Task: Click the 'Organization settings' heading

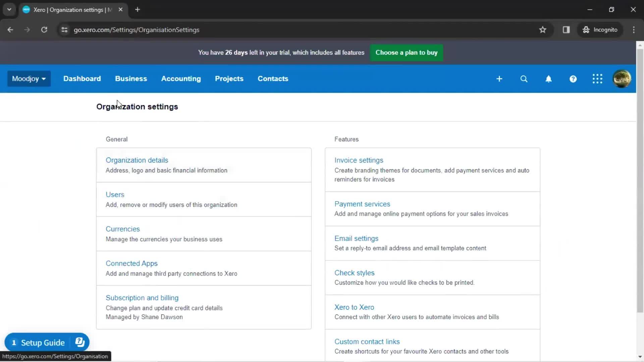Action: (x=137, y=107)
